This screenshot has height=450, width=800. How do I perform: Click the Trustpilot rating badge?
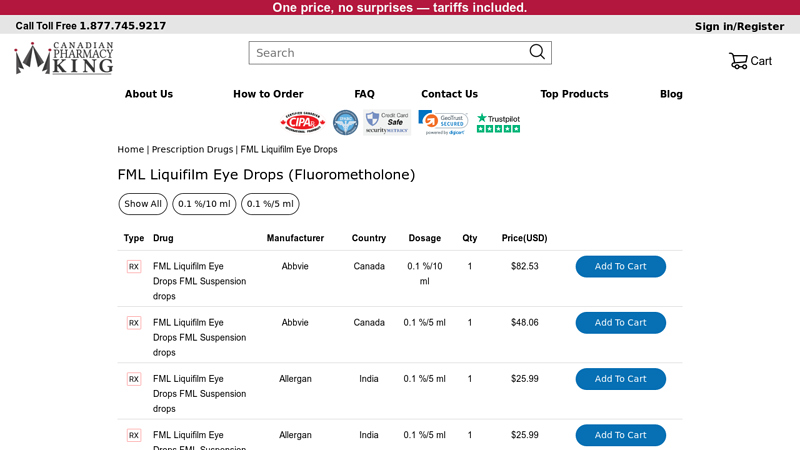498,123
